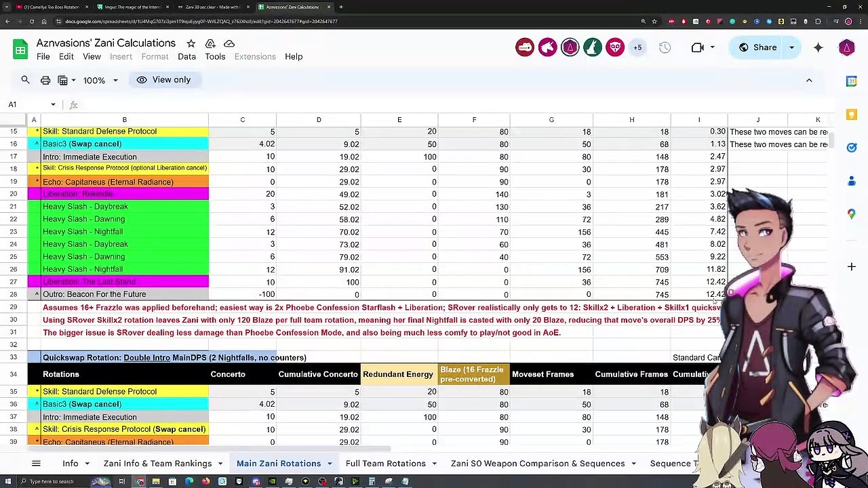Switch to the Info sheet tab

[x=71, y=464]
